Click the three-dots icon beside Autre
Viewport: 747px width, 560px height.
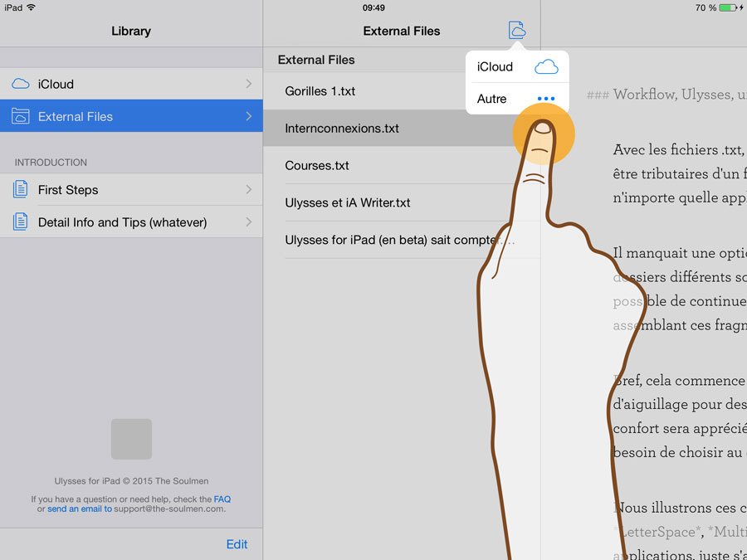click(x=546, y=99)
